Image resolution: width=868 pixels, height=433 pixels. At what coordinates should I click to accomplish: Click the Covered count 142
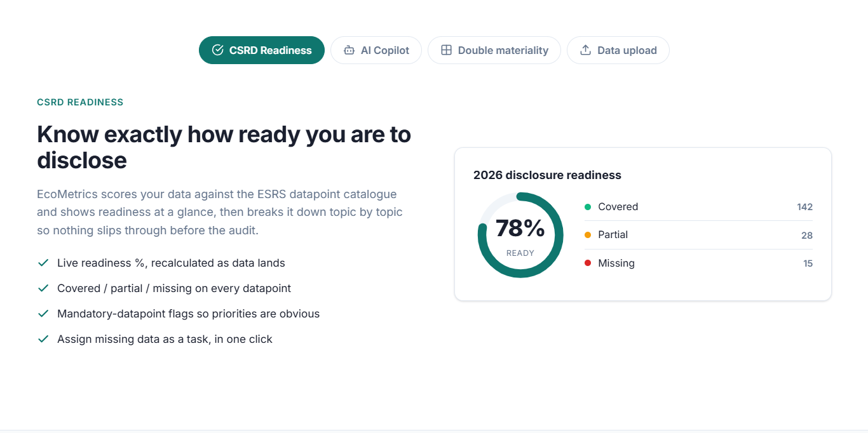click(x=804, y=207)
